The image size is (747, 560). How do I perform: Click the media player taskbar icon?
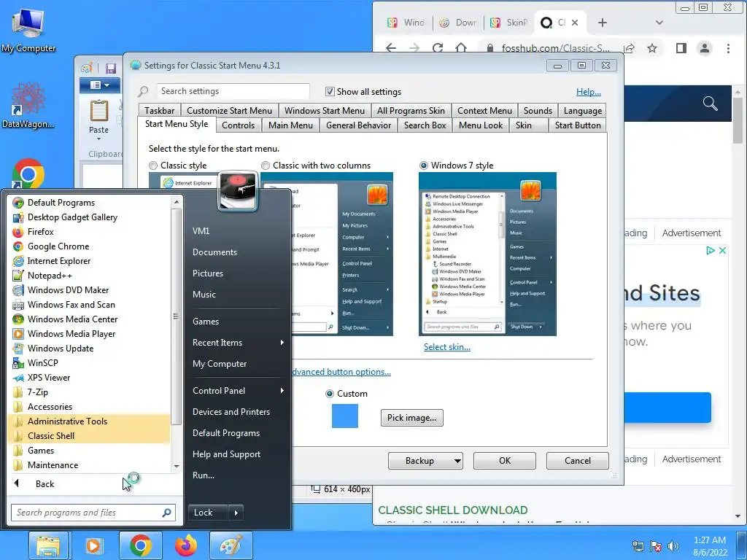[94, 545]
